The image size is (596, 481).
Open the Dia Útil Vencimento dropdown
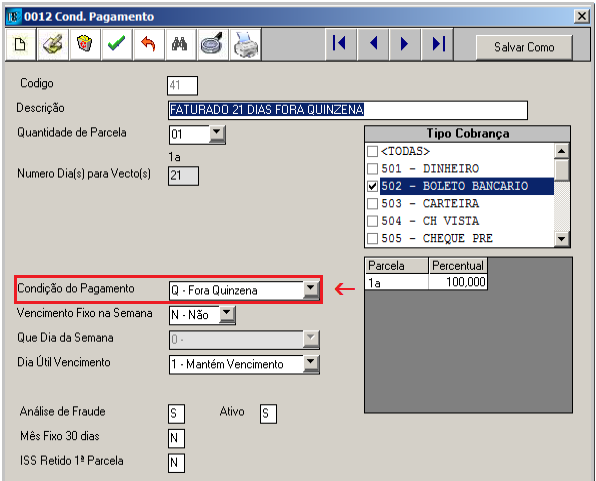[311, 364]
